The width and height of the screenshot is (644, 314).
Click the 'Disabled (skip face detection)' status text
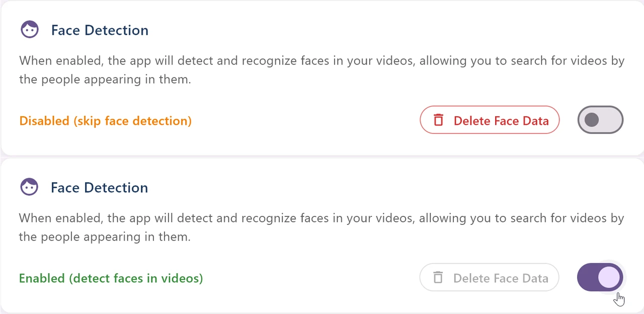click(105, 121)
